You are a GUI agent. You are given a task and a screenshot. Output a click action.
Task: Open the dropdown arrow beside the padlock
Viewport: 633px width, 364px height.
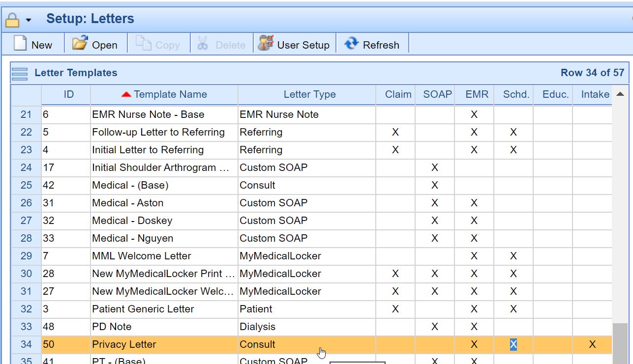pyautogui.click(x=29, y=20)
